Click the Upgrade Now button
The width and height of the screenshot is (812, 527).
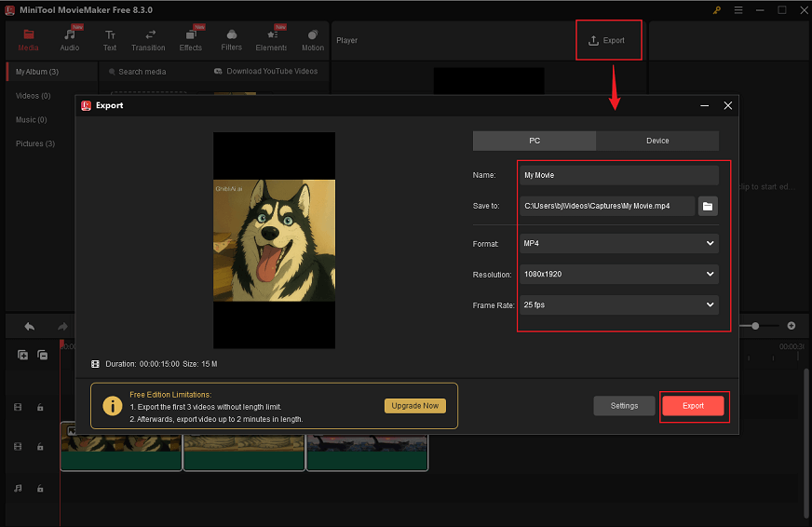415,406
